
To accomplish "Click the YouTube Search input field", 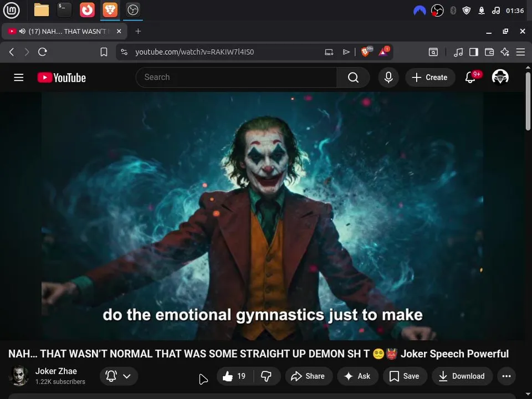I will [237, 78].
